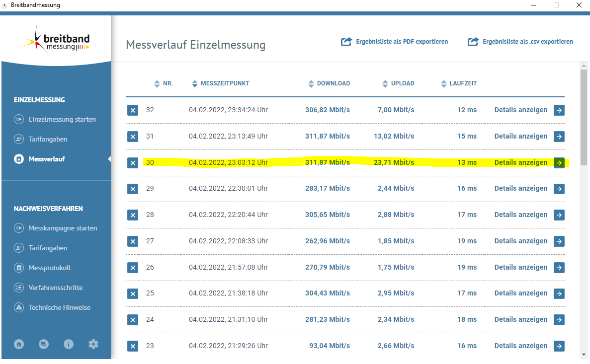Screen dimensions: 590x364
Task: Remove measurement row 28
Action: [x=132, y=215]
